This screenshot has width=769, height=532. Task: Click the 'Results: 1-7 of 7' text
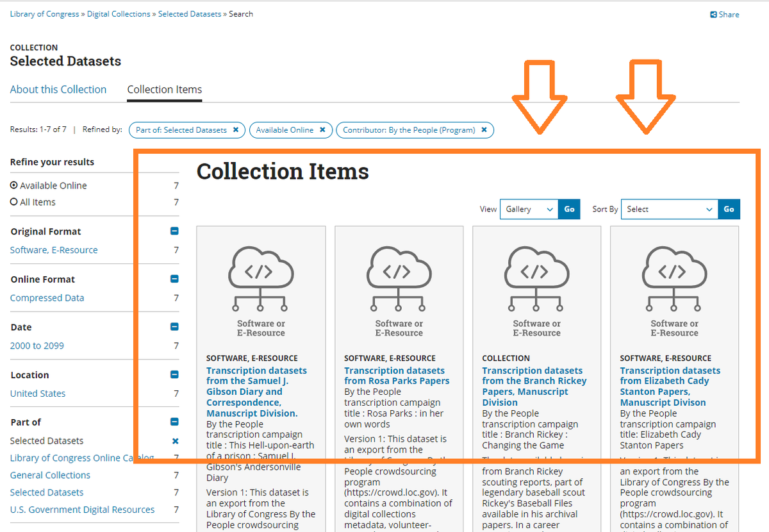point(38,129)
